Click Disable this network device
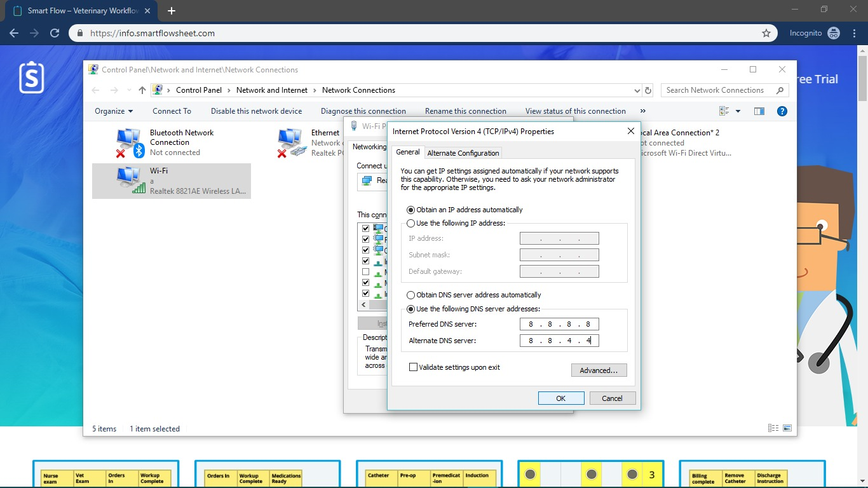This screenshot has width=868, height=488. click(256, 111)
